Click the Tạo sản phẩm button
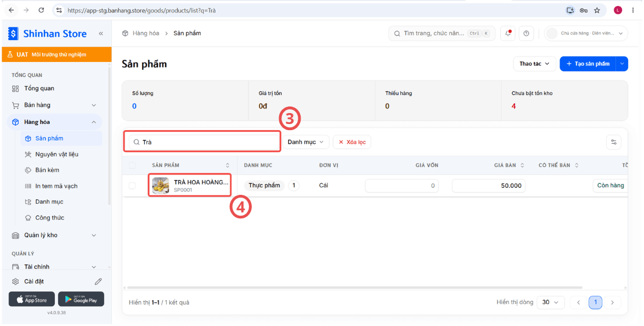644x326 pixels. pos(587,64)
